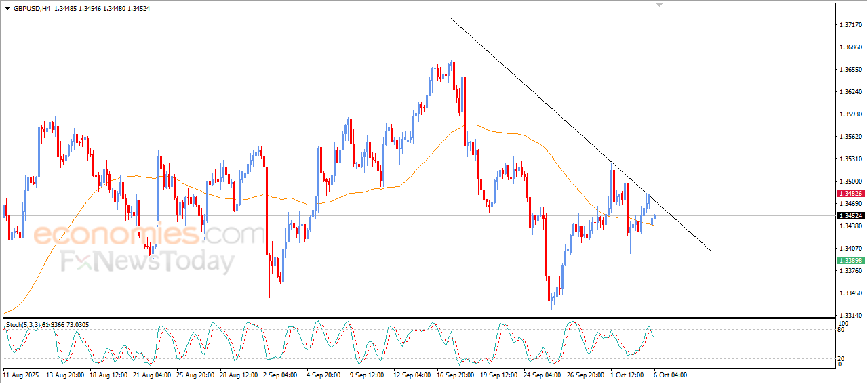This screenshot has width=868, height=384.
Task: Click the Stoch(5,3,3) indicator label
Action: [23, 325]
